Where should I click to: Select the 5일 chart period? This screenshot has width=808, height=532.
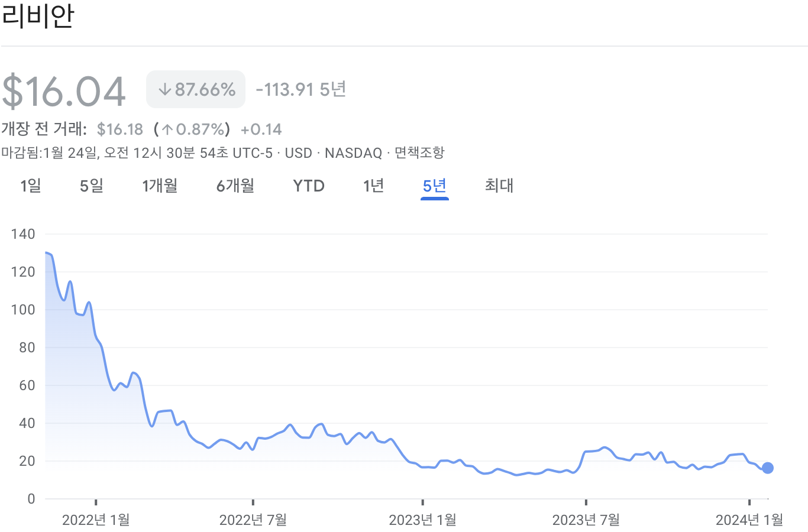(91, 186)
